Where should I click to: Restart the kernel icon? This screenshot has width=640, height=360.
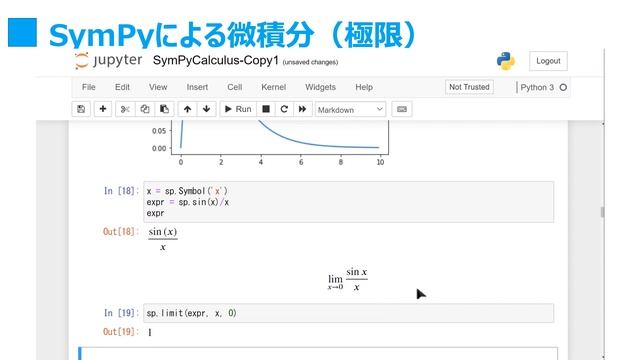tap(284, 109)
